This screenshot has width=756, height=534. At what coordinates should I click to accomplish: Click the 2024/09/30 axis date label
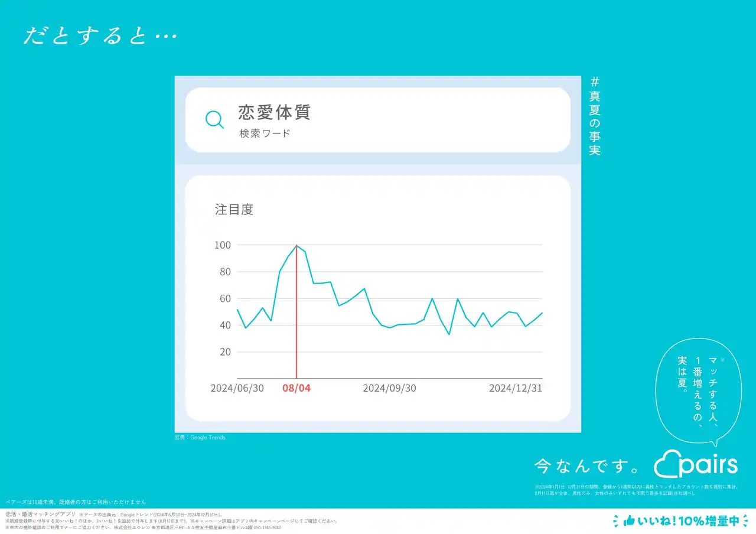[389, 388]
